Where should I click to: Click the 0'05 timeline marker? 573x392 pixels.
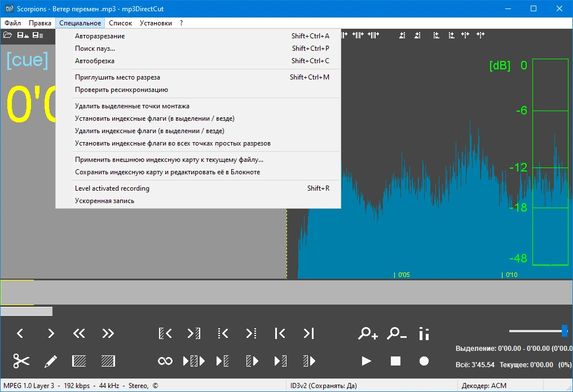pyautogui.click(x=403, y=275)
